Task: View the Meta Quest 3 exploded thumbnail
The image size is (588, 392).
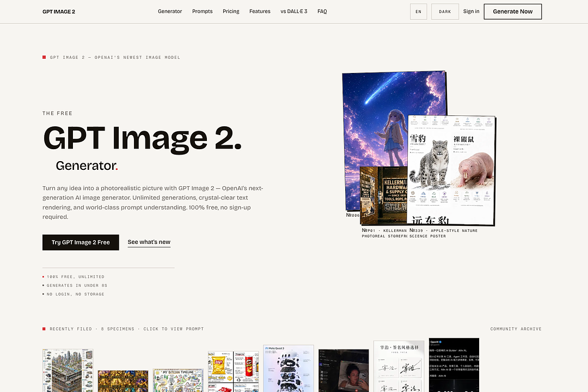Action: point(289,369)
